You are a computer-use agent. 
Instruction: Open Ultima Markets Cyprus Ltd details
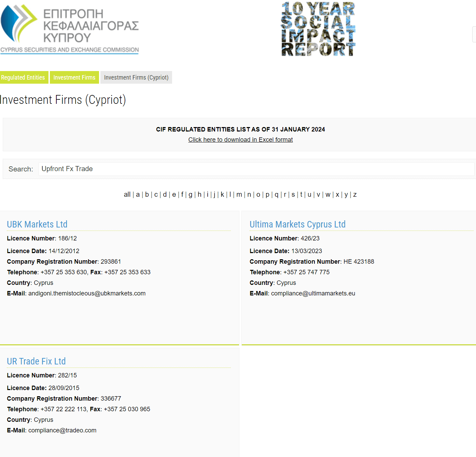[x=297, y=224]
